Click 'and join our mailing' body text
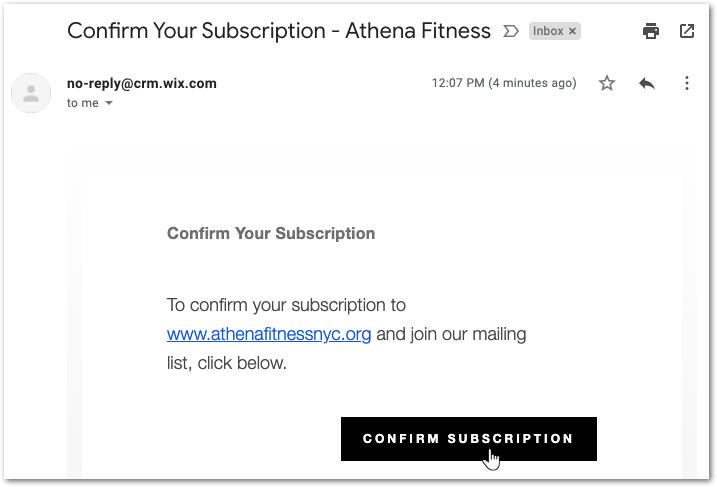The width and height of the screenshot is (717, 487). (x=451, y=334)
